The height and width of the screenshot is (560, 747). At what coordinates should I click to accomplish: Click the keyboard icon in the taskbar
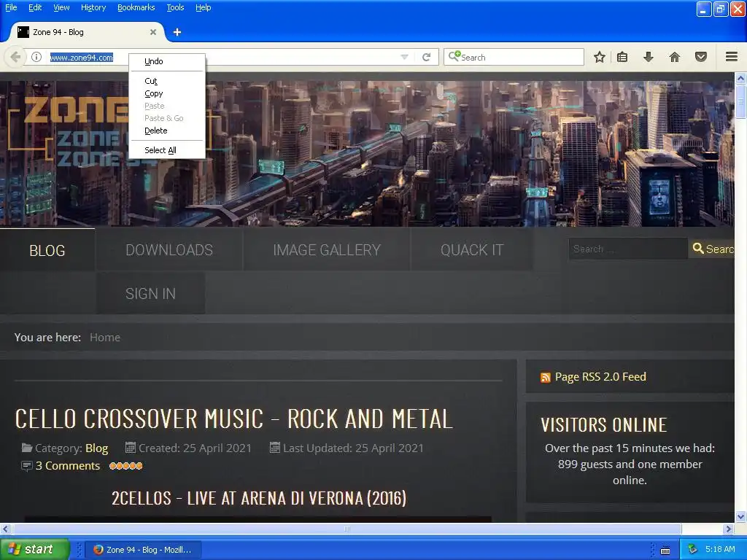click(665, 551)
